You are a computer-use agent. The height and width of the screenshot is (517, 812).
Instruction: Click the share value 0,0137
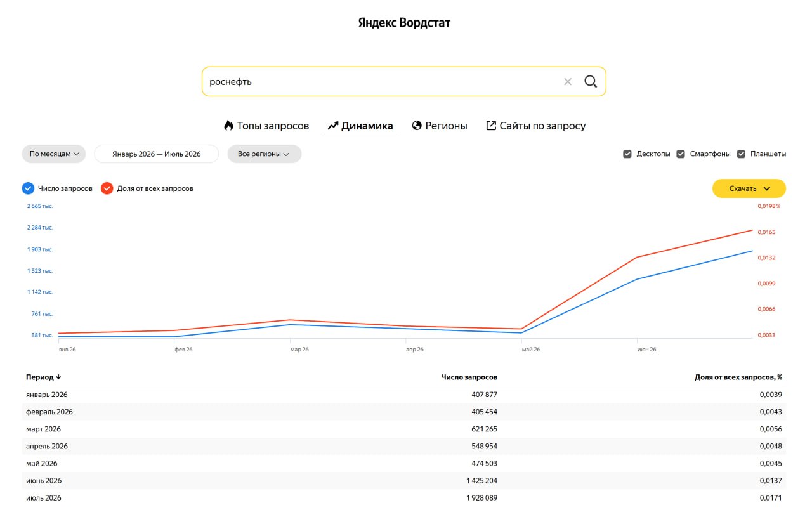pos(771,480)
